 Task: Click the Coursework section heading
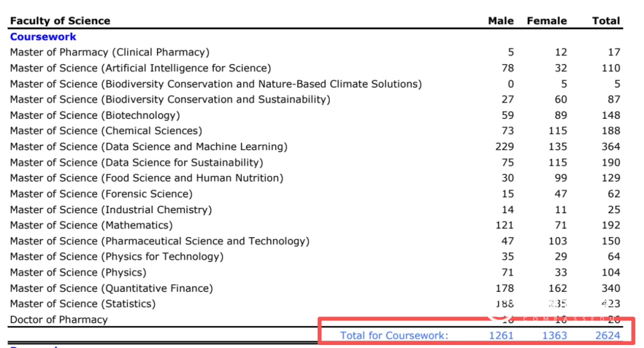click(x=43, y=36)
